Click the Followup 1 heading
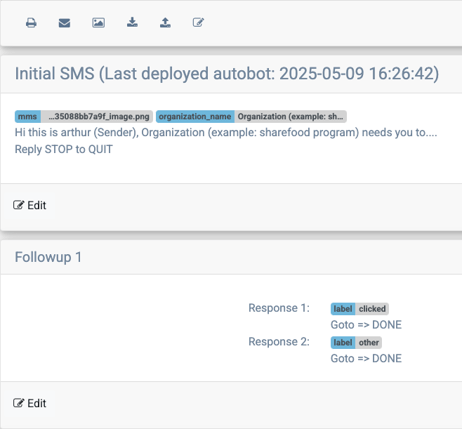 [x=48, y=257]
